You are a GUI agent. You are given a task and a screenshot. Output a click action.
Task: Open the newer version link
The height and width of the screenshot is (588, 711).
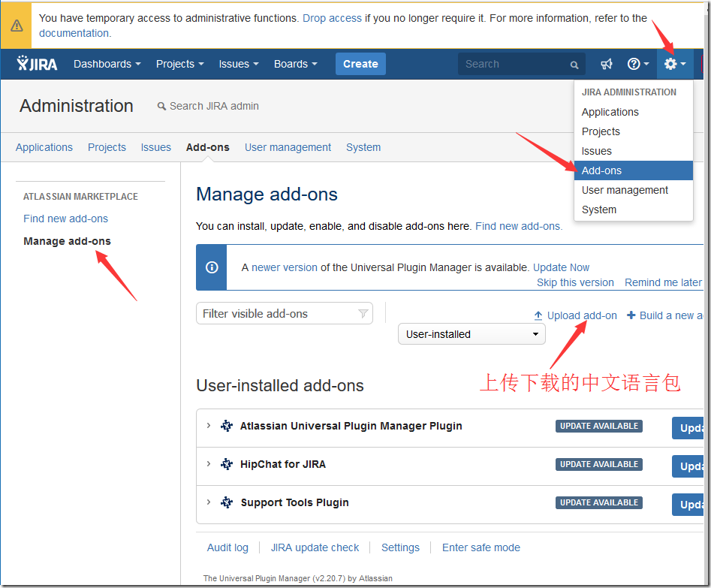pos(285,267)
